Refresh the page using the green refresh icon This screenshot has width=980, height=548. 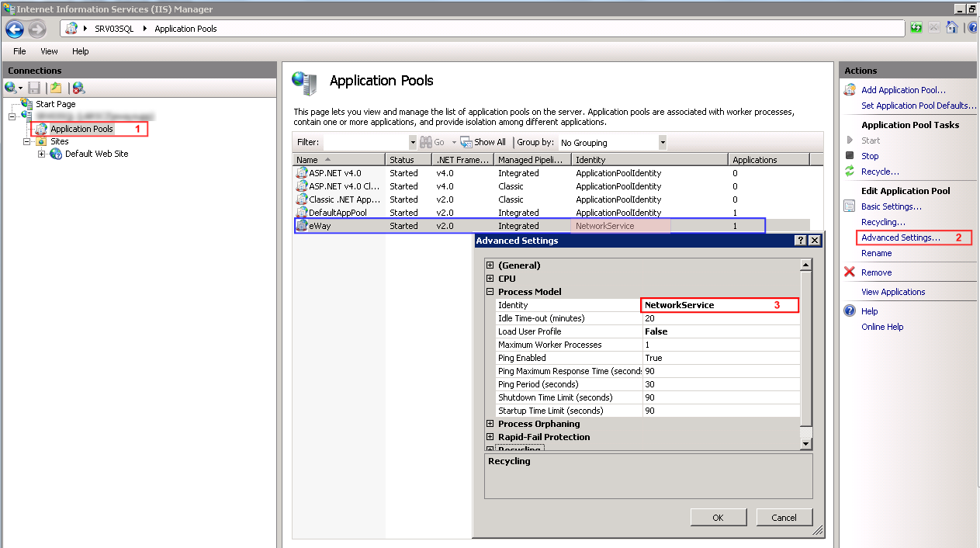coord(916,28)
